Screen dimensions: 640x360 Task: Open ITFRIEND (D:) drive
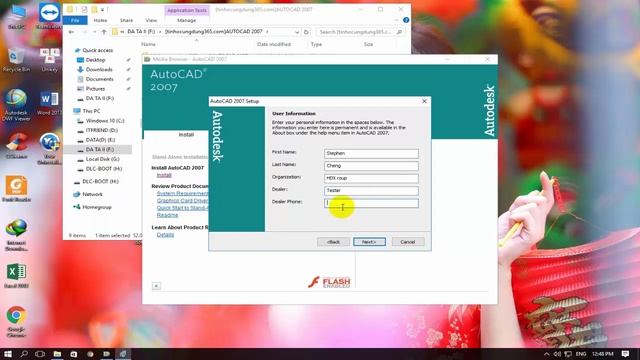tap(102, 130)
